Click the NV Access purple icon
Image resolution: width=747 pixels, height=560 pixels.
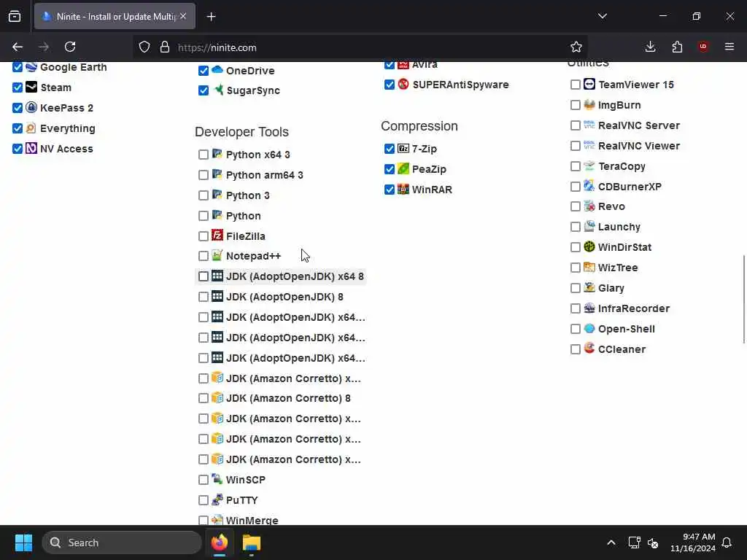[x=31, y=149]
